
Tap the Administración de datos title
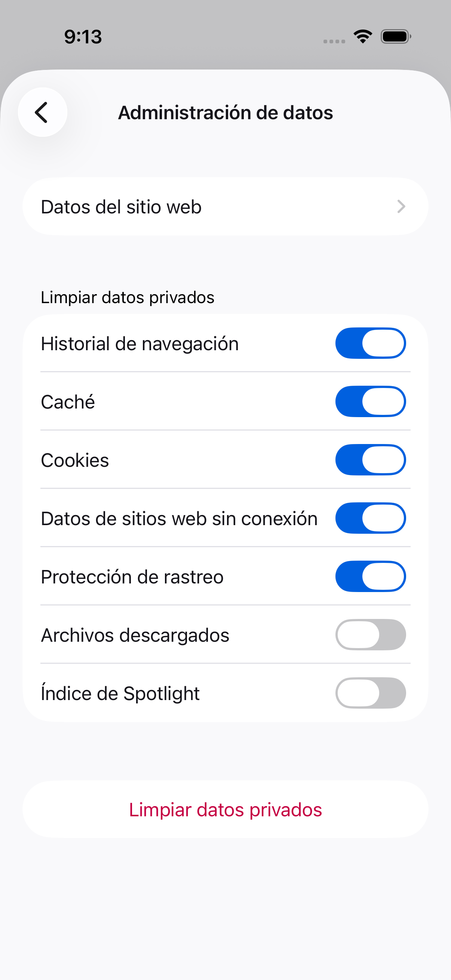pos(225,113)
